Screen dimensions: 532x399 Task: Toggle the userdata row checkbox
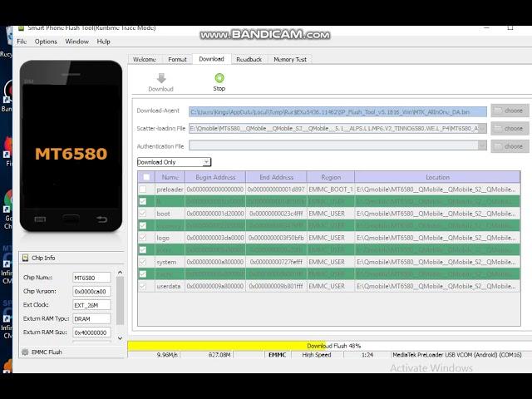tap(143, 286)
